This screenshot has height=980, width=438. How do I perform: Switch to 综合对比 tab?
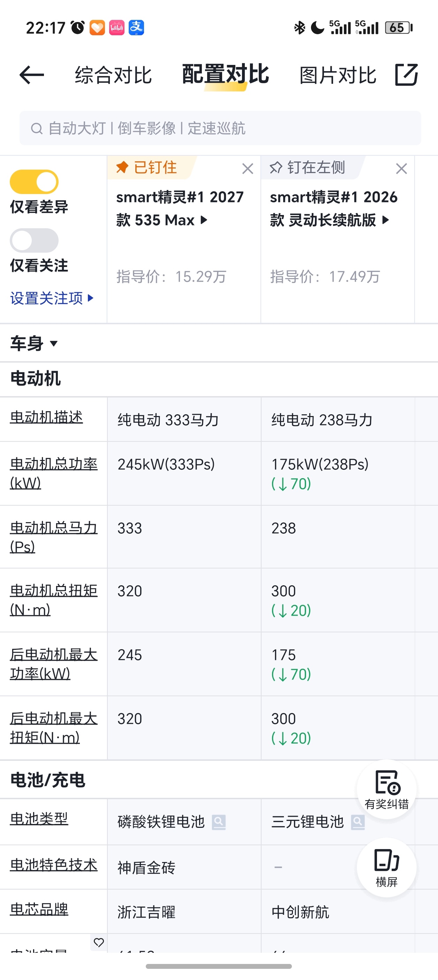[113, 75]
